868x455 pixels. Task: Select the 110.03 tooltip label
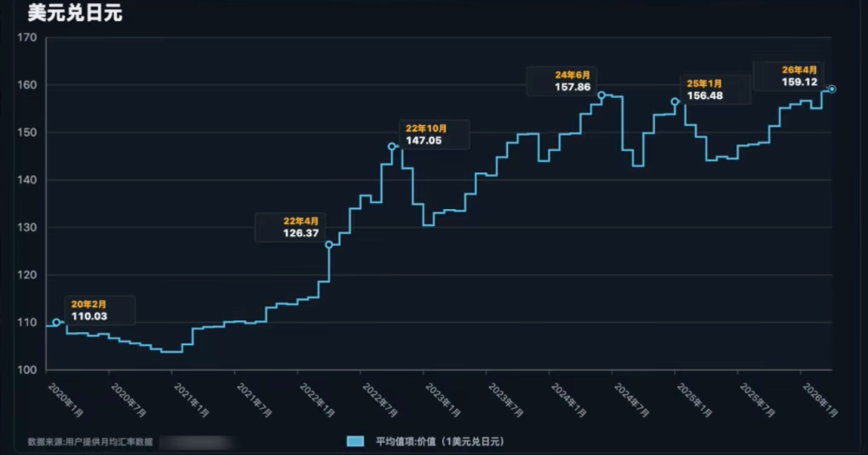[x=89, y=316]
